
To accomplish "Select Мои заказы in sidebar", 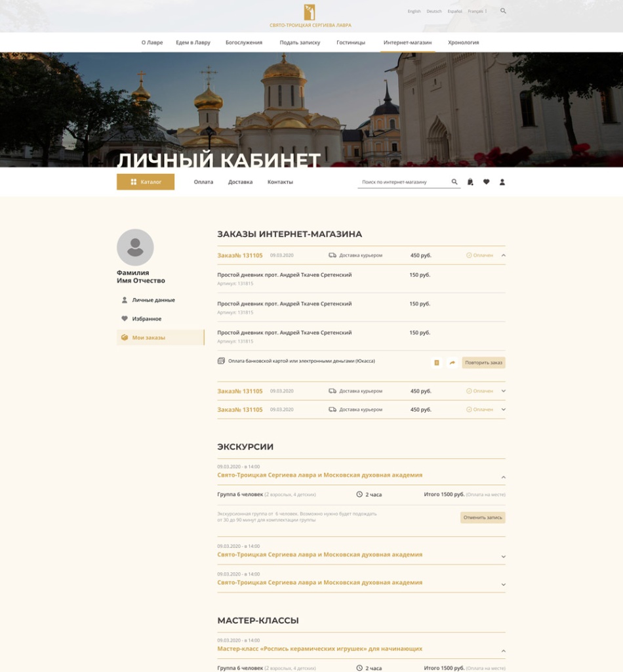I will tap(161, 337).
